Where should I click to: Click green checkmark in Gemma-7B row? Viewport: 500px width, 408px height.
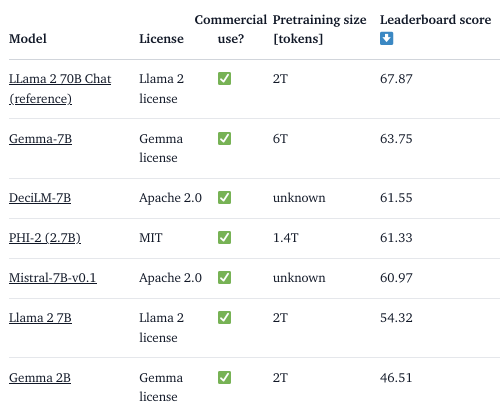tap(224, 138)
